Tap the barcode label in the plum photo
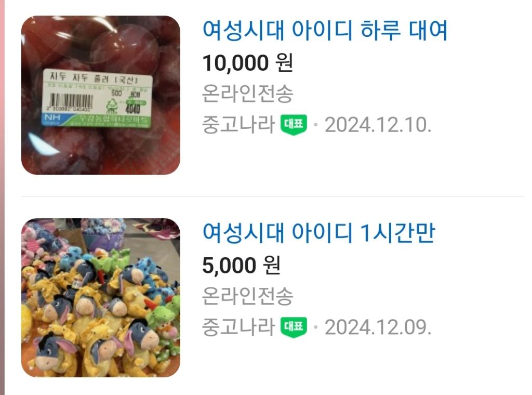532x395 pixels. [97, 98]
